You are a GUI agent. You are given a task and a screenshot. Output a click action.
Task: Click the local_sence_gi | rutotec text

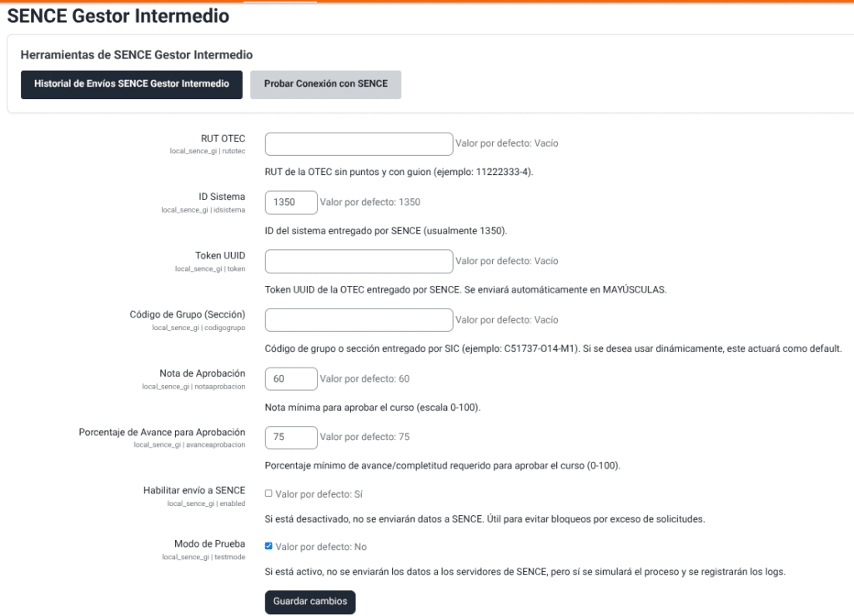point(208,151)
